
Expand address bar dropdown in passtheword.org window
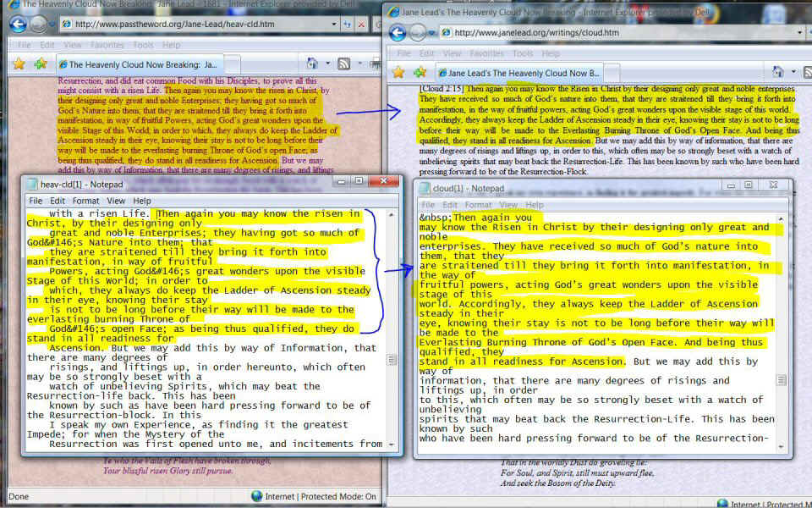[333, 24]
